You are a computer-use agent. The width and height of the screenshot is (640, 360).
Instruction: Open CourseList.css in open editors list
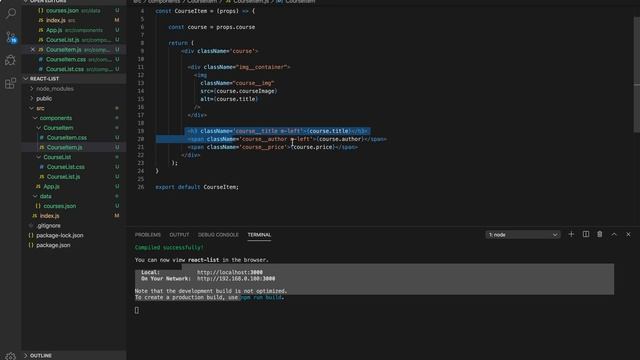click(74, 69)
